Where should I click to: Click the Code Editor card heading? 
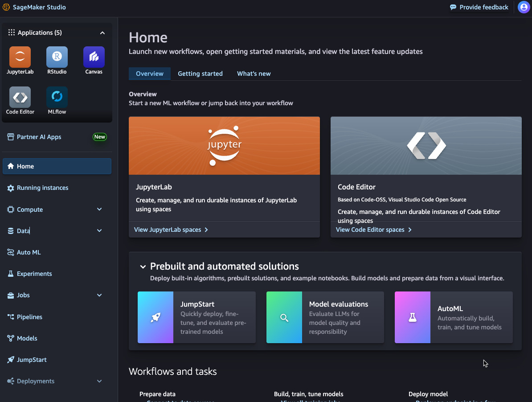point(356,187)
